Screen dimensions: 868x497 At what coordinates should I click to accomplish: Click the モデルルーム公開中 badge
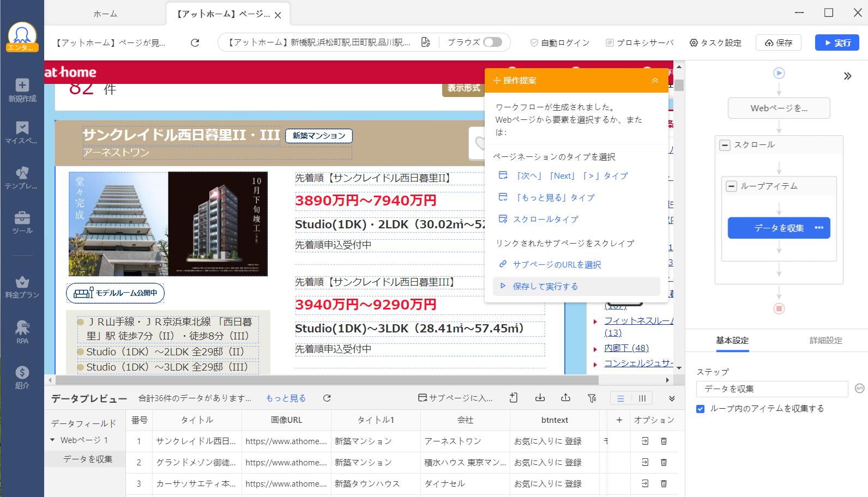click(115, 293)
